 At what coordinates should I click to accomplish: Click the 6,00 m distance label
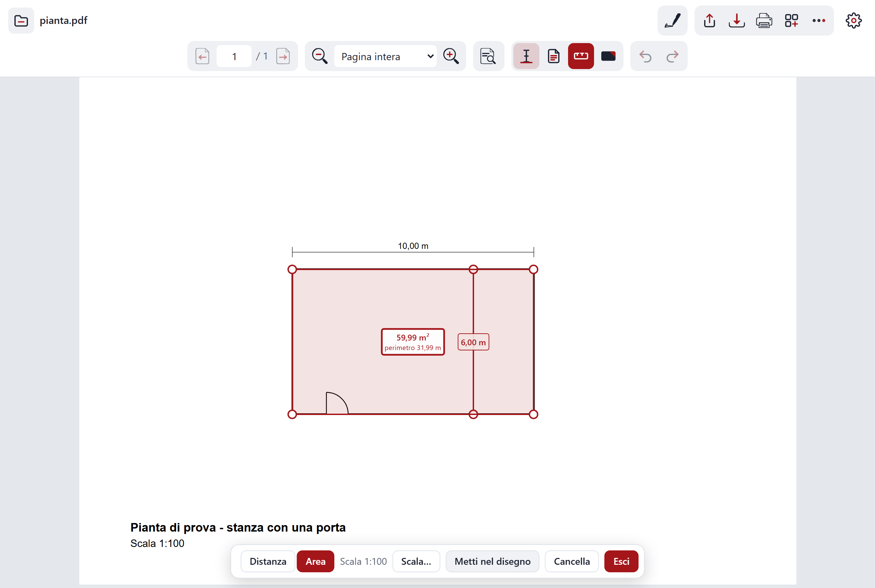coord(473,342)
